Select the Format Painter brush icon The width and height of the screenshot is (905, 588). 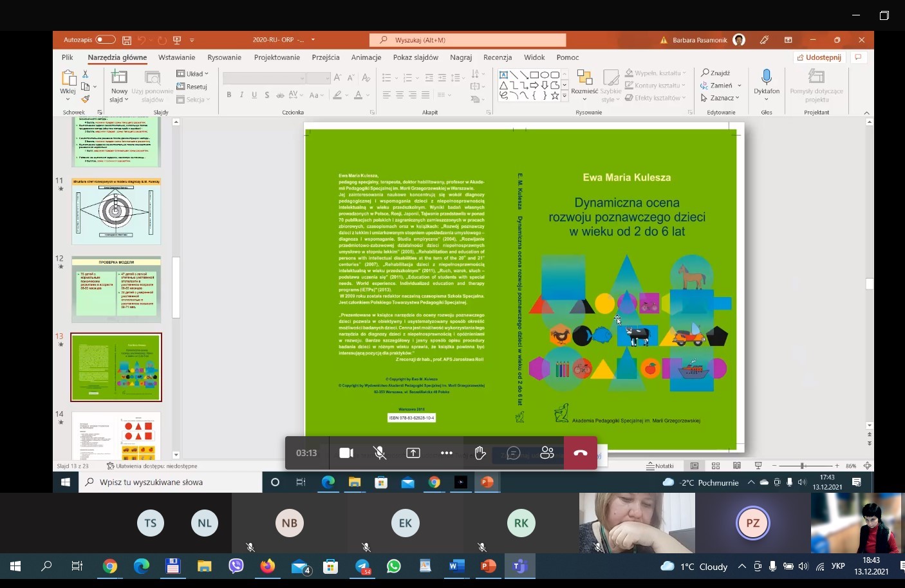[85, 99]
